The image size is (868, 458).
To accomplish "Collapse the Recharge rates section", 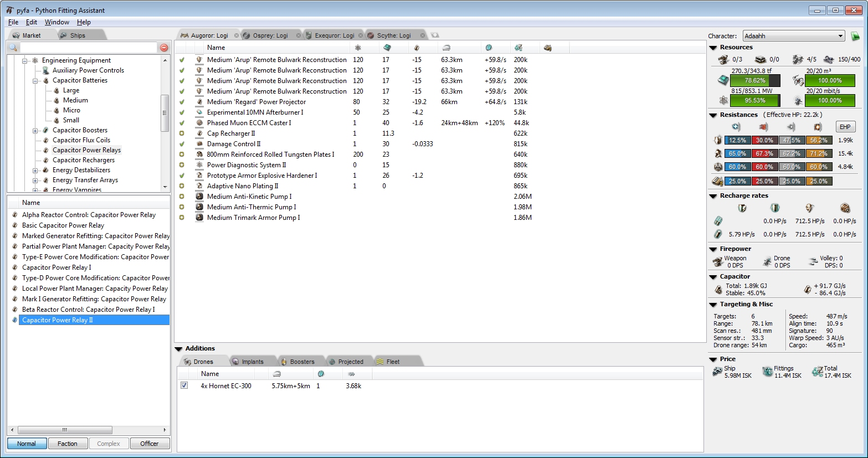I will tap(713, 196).
